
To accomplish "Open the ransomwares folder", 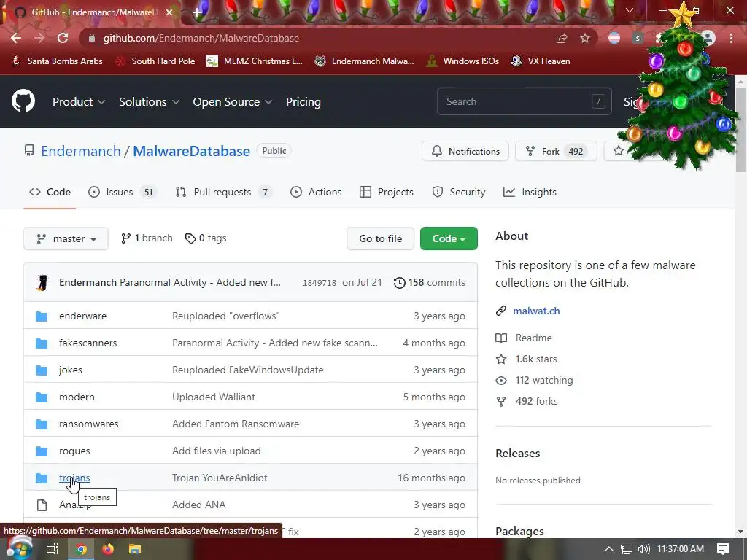I will [x=88, y=424].
